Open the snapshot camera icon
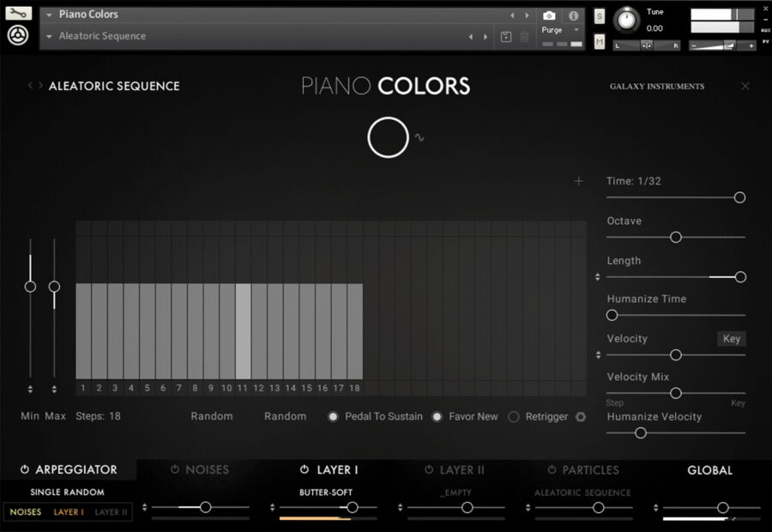Screen dimensions: 772x532 (x=550, y=15)
